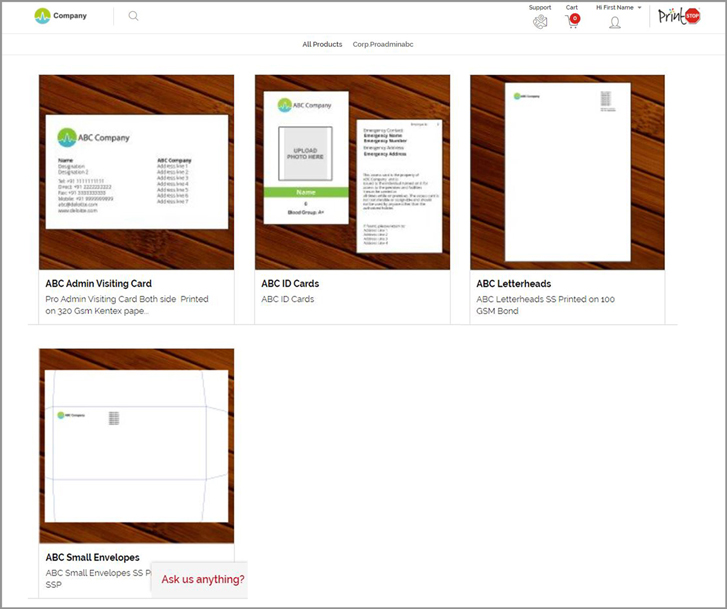Image resolution: width=727 pixels, height=609 pixels.
Task: Click the user profile icon
Action: [614, 22]
